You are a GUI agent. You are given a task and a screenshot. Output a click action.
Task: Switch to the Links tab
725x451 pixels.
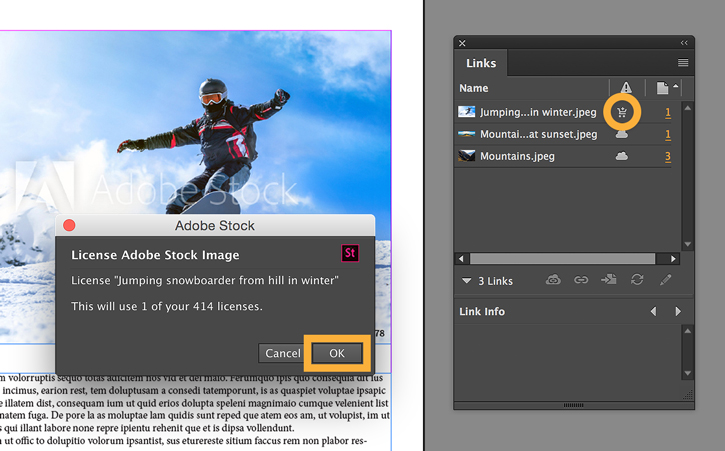[x=481, y=63]
